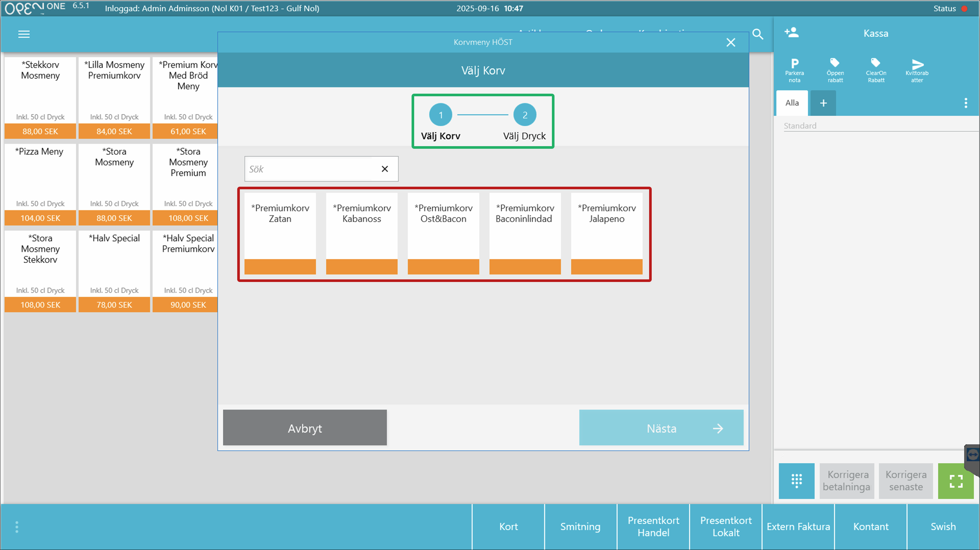The width and height of the screenshot is (980, 550).
Task: Clear the Sök field with X
Action: tap(385, 169)
